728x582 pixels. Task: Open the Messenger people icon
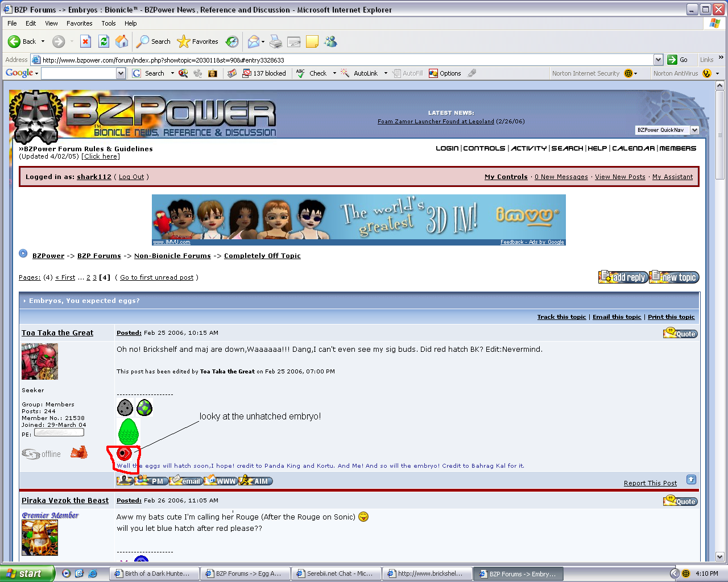pyautogui.click(x=330, y=41)
